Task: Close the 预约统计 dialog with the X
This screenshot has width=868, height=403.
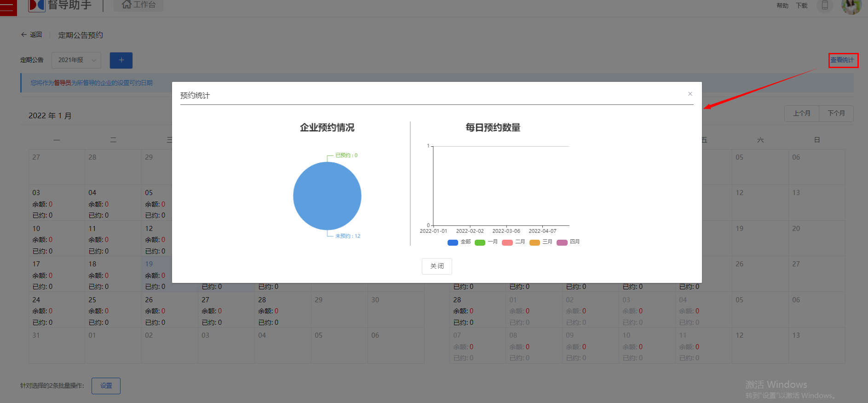Action: (x=690, y=94)
